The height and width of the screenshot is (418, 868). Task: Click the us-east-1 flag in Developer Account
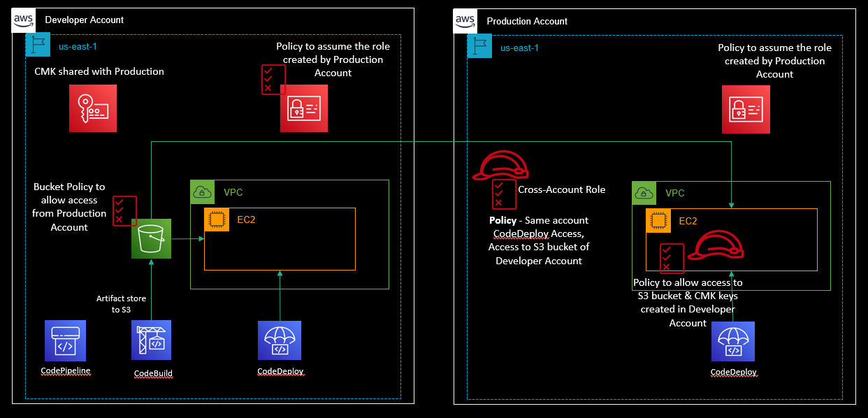(x=37, y=45)
